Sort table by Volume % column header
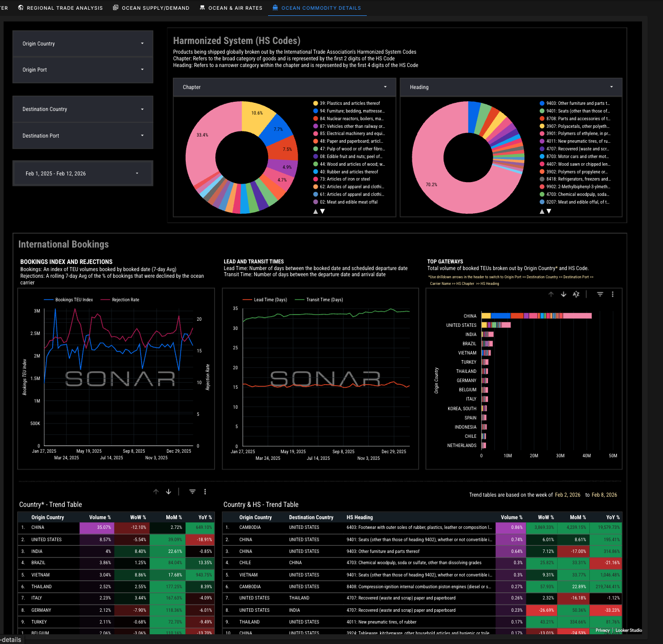The image size is (663, 644). click(x=100, y=517)
